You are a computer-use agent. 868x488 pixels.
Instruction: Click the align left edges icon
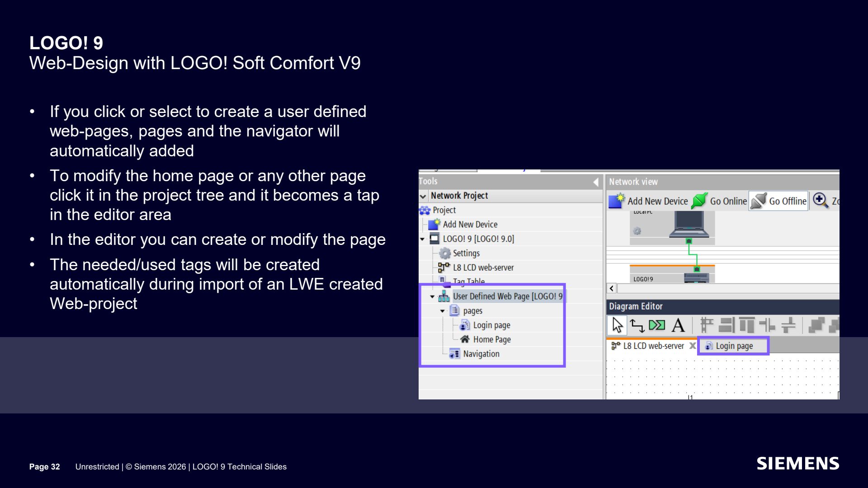[x=707, y=325]
